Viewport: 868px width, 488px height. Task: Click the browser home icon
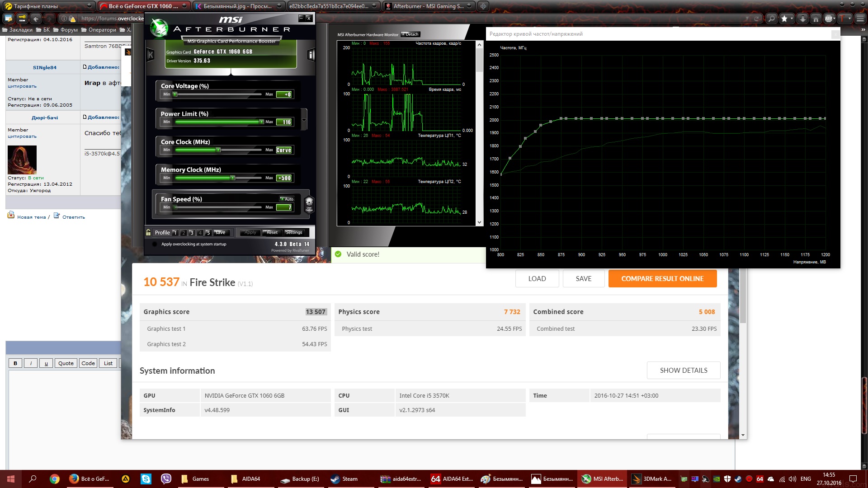pyautogui.click(x=816, y=19)
